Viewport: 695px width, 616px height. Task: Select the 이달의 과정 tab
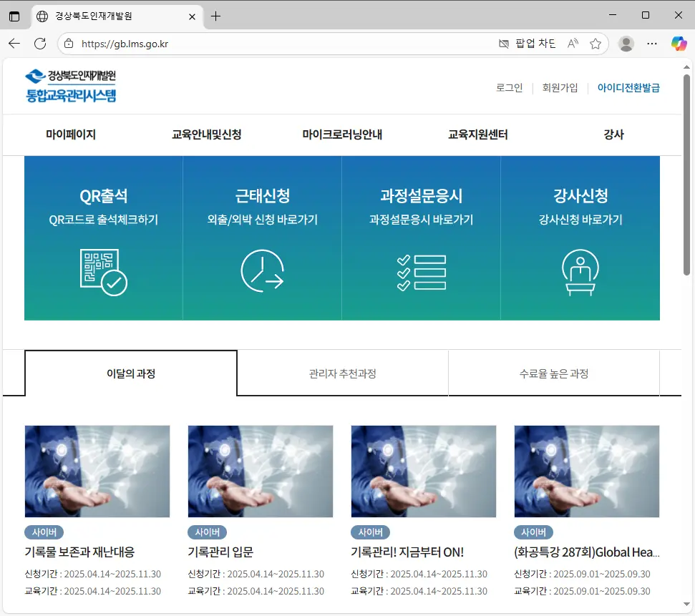point(131,373)
